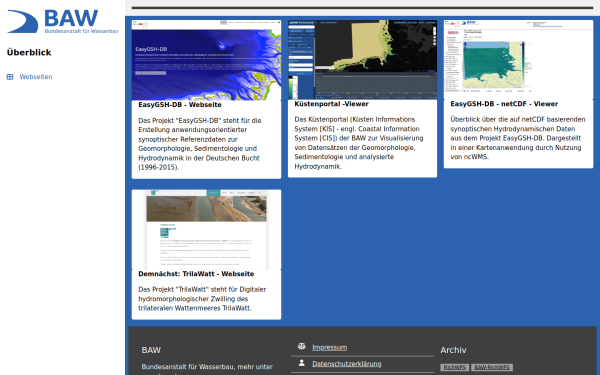The image size is (600, 375).
Task: Click the scales icon beside Impressum
Action: point(302,346)
